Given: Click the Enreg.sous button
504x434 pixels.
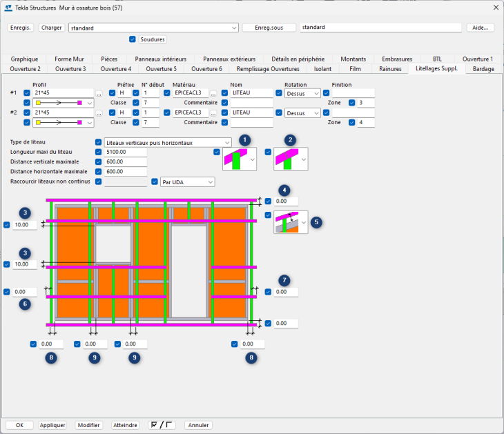Looking at the screenshot, I should (269, 28).
